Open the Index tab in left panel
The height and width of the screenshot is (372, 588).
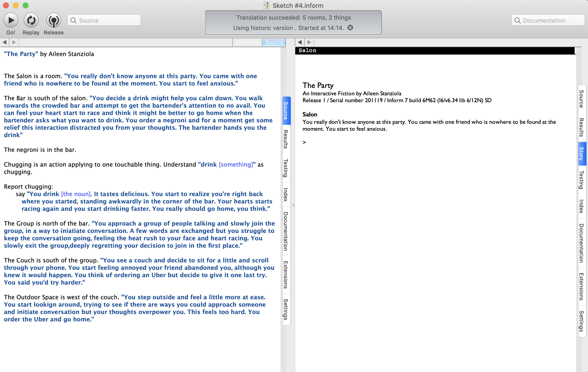point(286,195)
